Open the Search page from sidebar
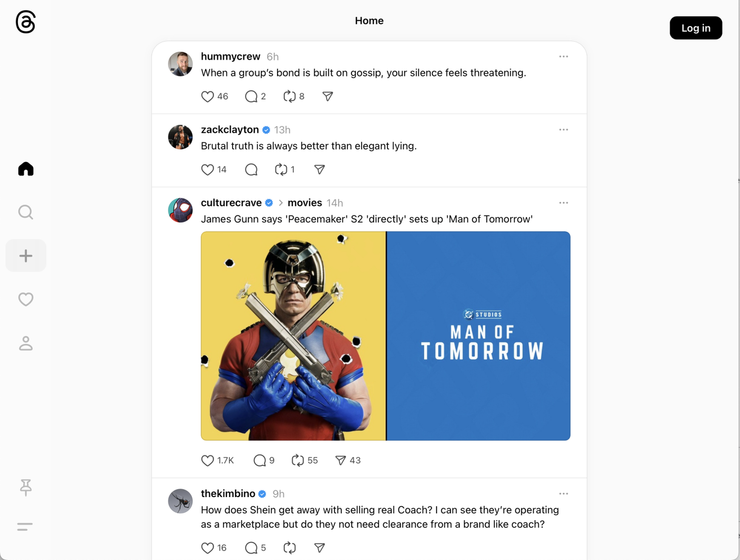 click(25, 212)
